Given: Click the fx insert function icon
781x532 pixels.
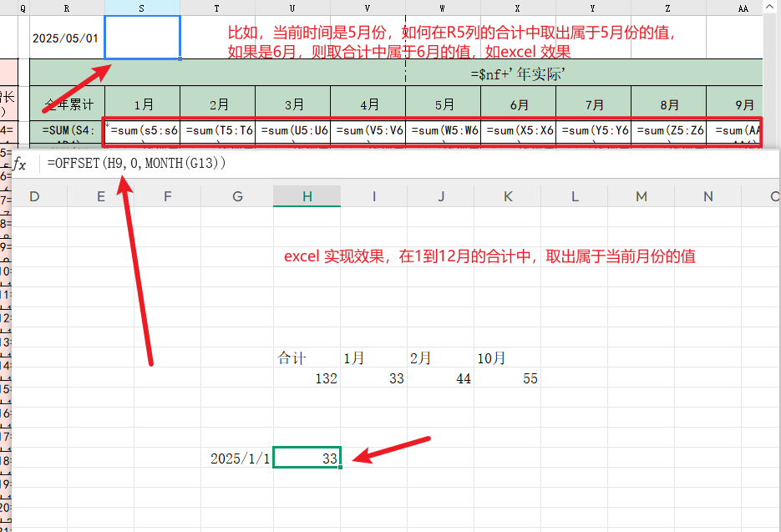Looking at the screenshot, I should 19,164.
